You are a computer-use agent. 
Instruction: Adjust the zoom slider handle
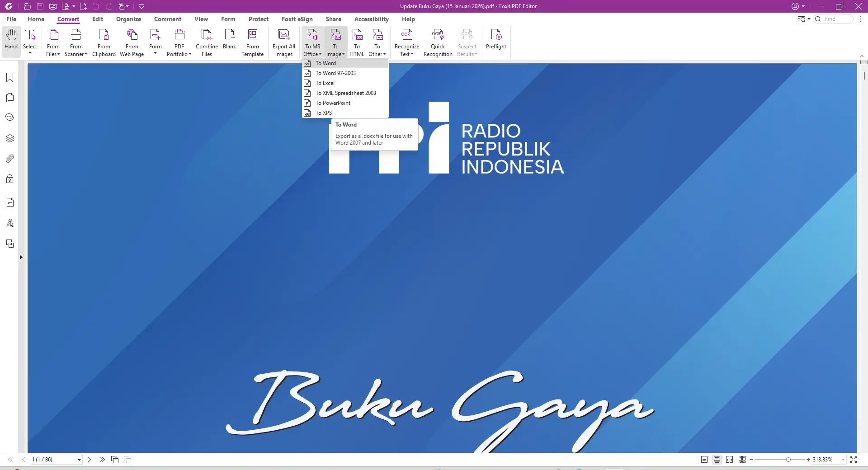[x=788, y=460]
